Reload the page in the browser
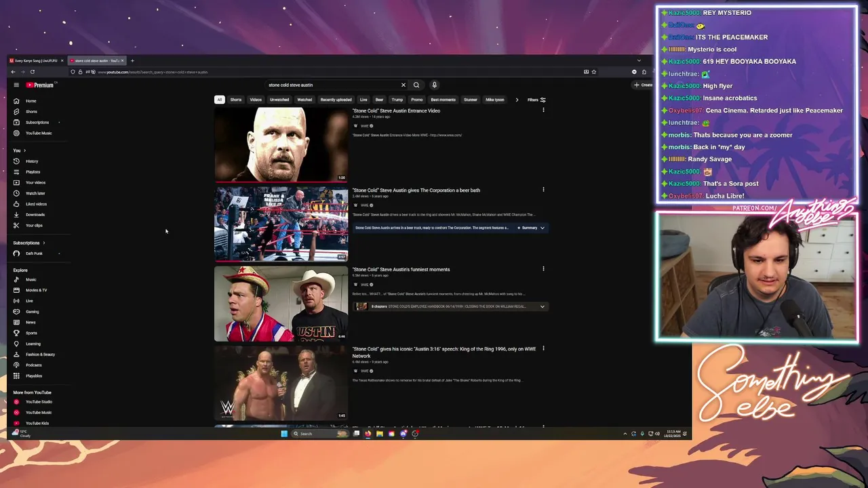The height and width of the screenshot is (488, 868). click(32, 72)
